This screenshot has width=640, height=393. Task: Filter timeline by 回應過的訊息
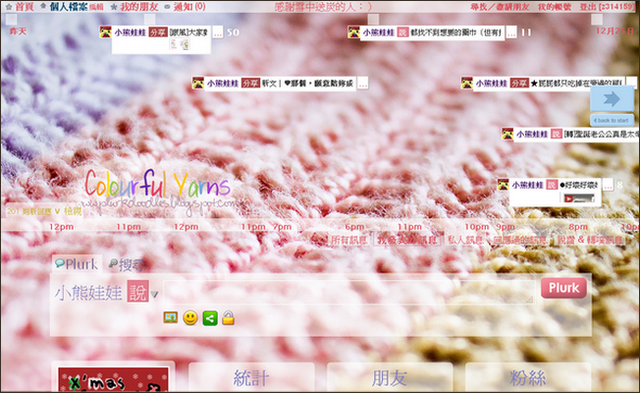tap(520, 240)
